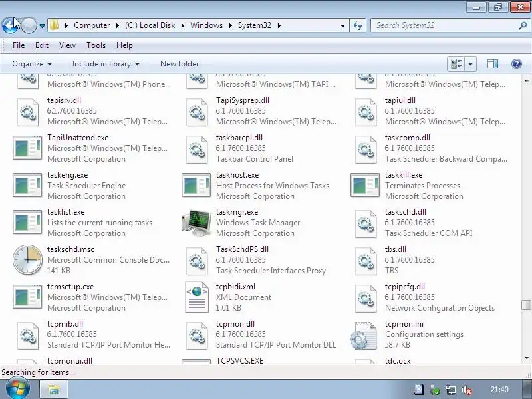
Task: Click the Back navigation arrow
Action: pyautogui.click(x=10, y=25)
